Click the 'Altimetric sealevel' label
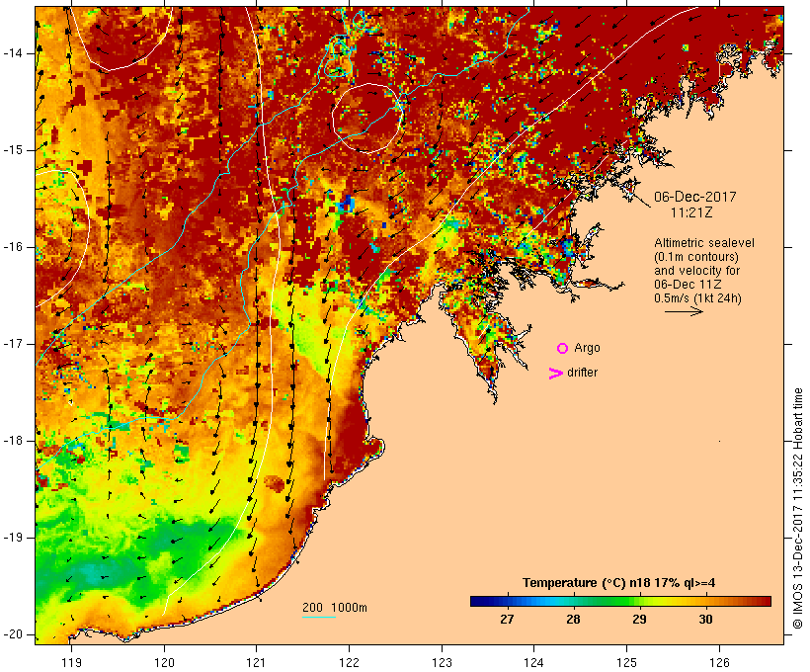 click(x=704, y=243)
